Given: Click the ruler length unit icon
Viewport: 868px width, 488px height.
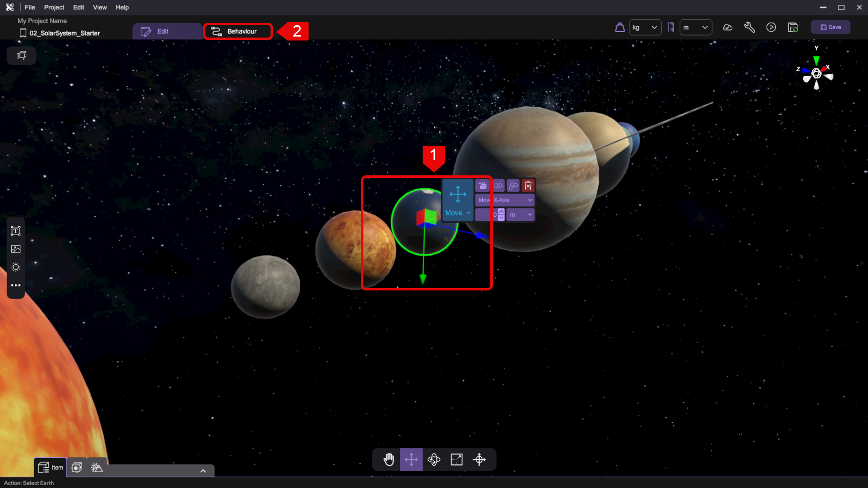Looking at the screenshot, I should coord(671,27).
